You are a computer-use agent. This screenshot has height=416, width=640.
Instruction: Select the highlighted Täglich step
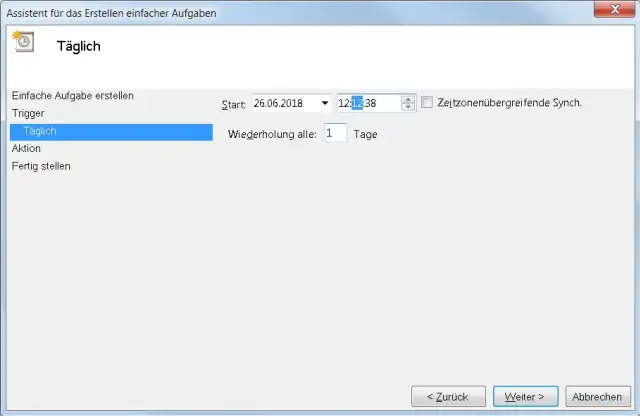pos(111,132)
